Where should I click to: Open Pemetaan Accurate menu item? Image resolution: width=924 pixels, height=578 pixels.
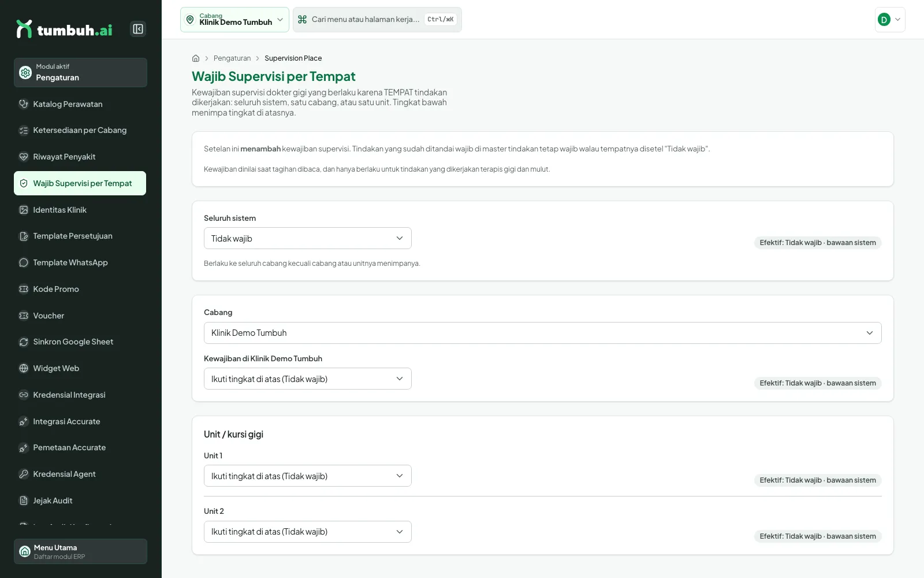pyautogui.click(x=80, y=447)
